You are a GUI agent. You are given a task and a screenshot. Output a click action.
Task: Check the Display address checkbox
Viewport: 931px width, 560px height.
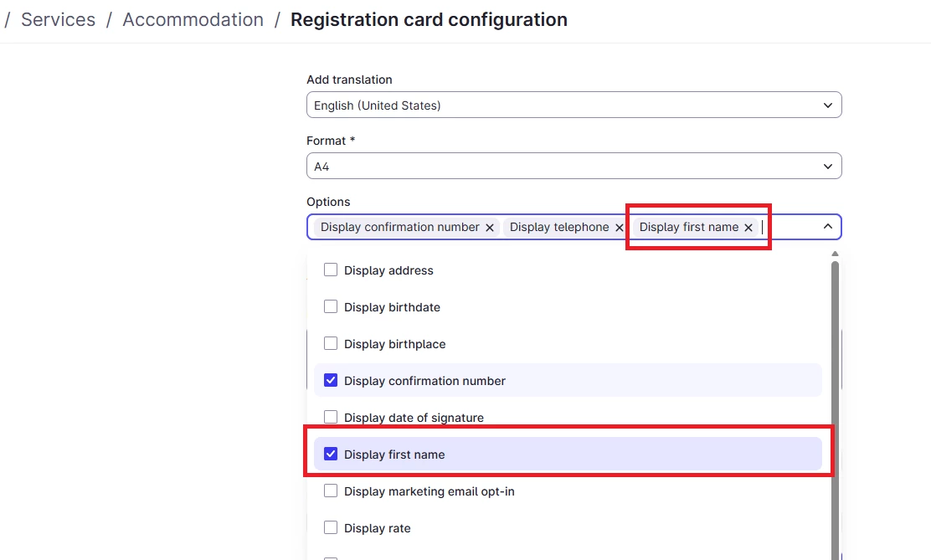[331, 270]
